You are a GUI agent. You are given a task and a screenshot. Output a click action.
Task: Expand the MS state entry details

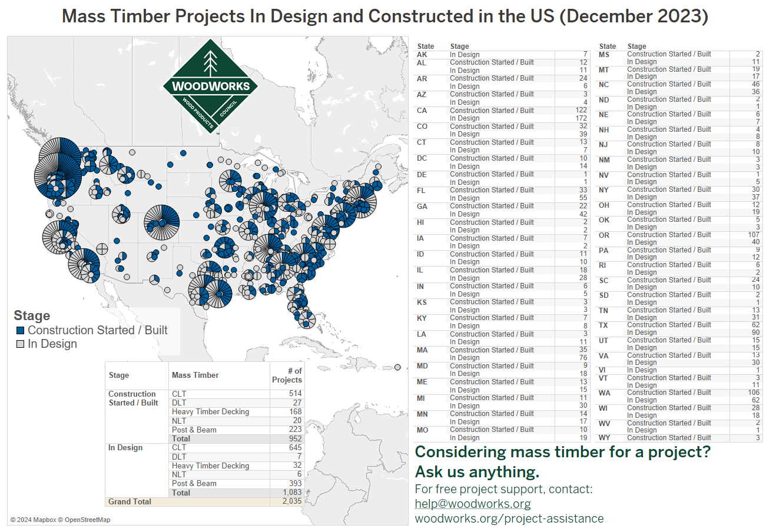click(x=606, y=54)
